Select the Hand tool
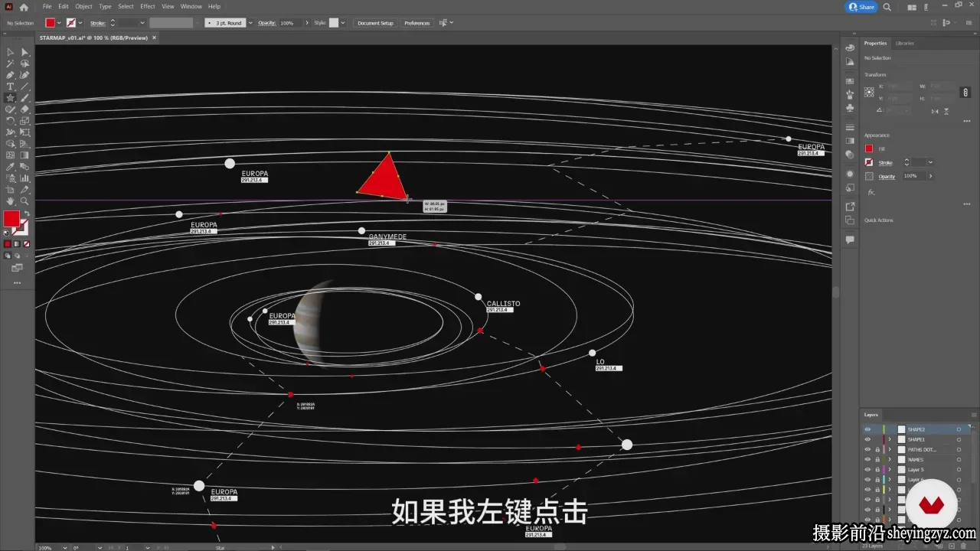The image size is (980, 551). (x=10, y=201)
